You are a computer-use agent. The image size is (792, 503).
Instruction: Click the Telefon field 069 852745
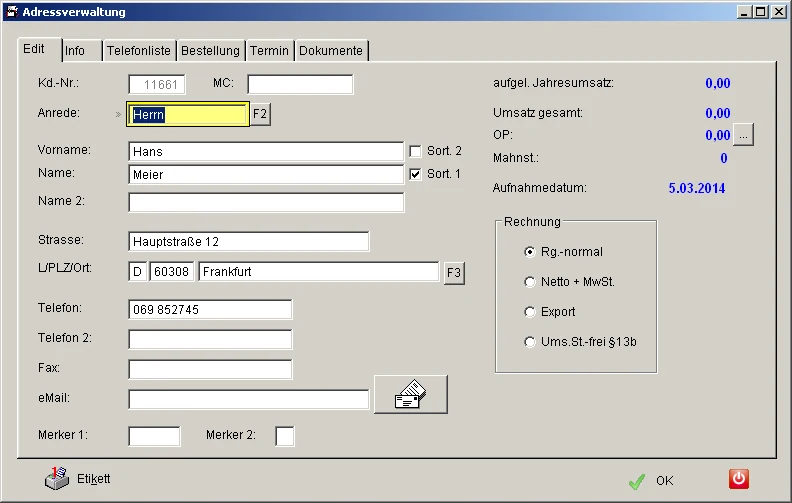(x=210, y=310)
